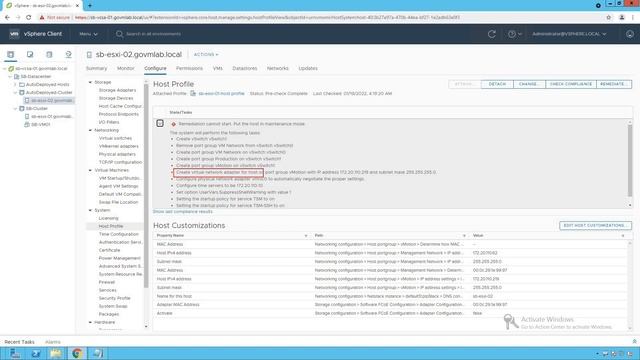The image size is (640, 360).
Task: Collapse the SB-Cluster tree node
Action: [16, 109]
